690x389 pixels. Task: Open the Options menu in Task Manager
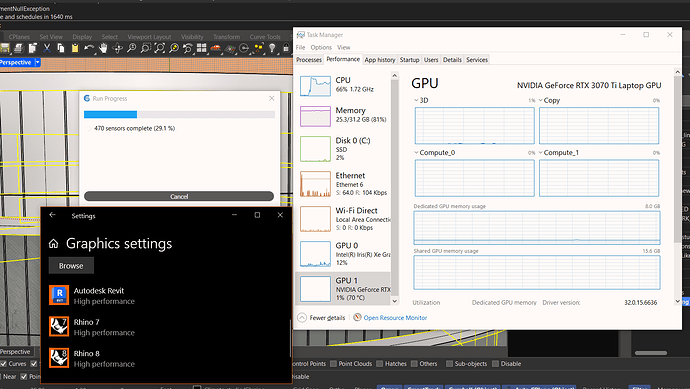(321, 48)
